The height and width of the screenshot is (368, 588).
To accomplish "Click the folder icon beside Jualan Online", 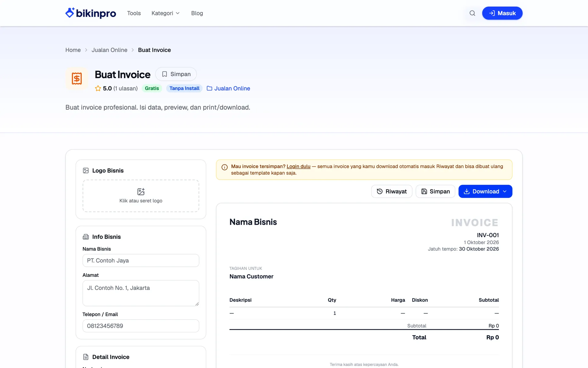I will click(x=209, y=88).
